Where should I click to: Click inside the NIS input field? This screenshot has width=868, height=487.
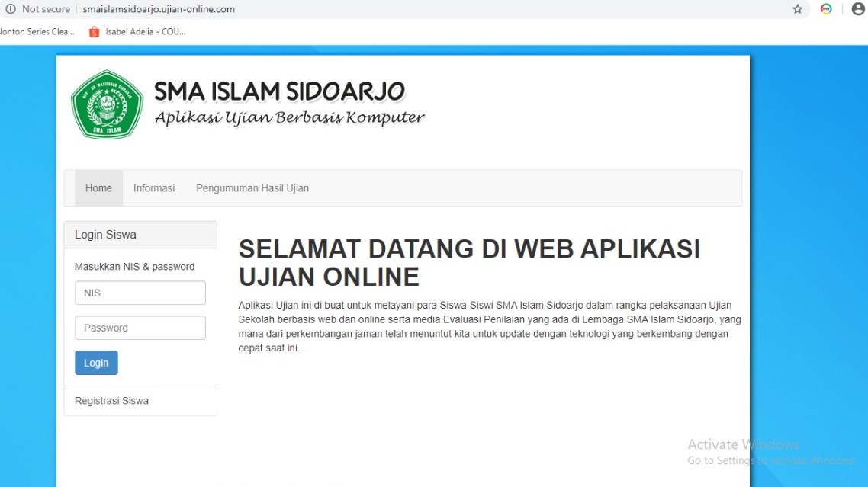pos(140,293)
